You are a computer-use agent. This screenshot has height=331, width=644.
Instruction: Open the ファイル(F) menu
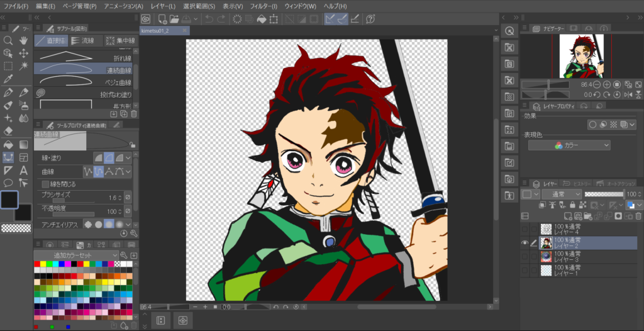click(x=16, y=6)
